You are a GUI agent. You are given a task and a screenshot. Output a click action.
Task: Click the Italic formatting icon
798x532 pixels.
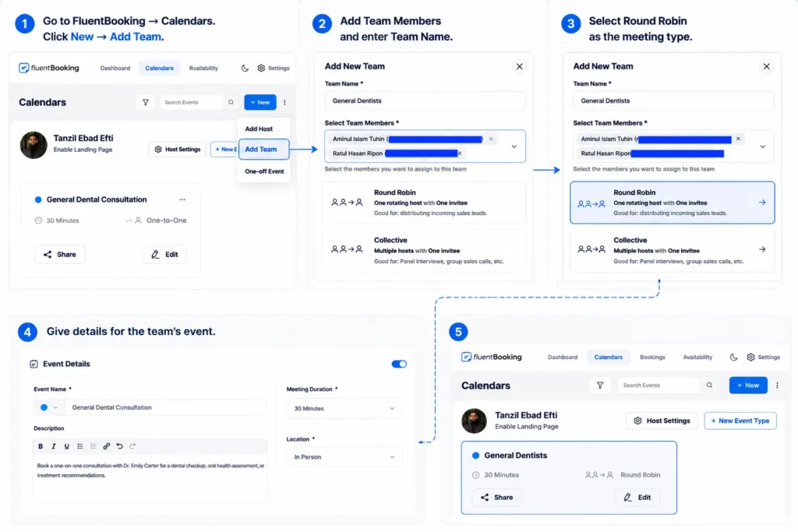54,446
